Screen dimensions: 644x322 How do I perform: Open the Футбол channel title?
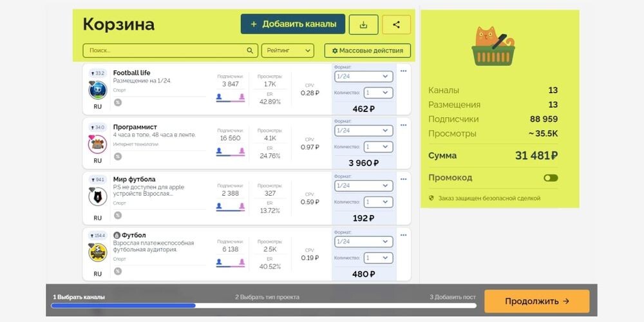(x=133, y=235)
